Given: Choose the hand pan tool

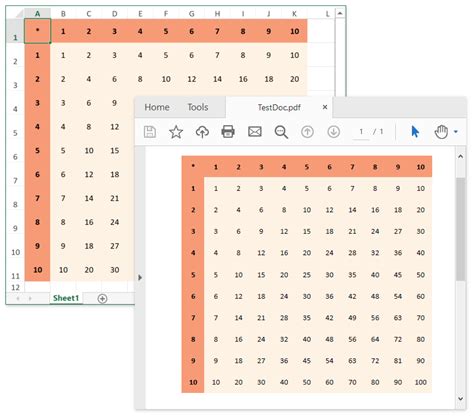Looking at the screenshot, I should coord(441,132).
